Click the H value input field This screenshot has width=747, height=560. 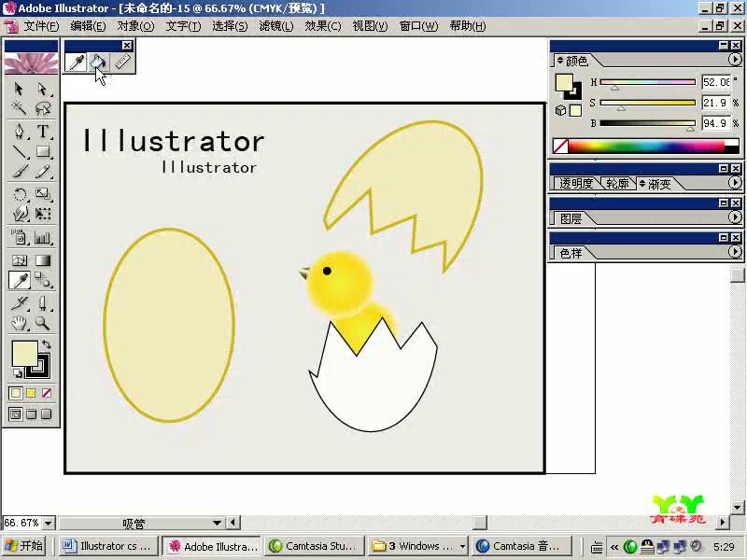pos(716,82)
